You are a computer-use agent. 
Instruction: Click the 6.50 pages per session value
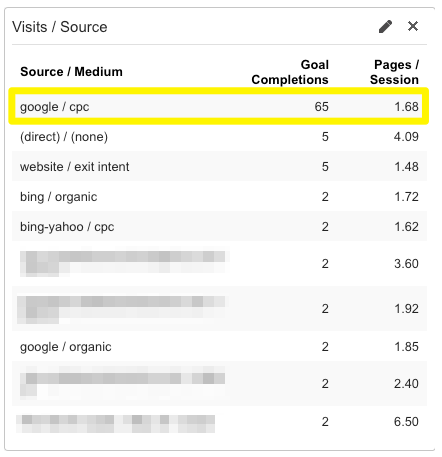406,422
